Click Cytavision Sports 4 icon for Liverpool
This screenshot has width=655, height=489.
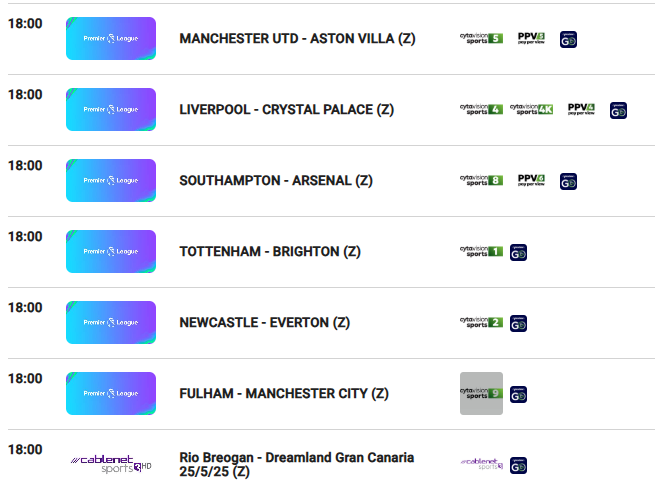pos(481,109)
